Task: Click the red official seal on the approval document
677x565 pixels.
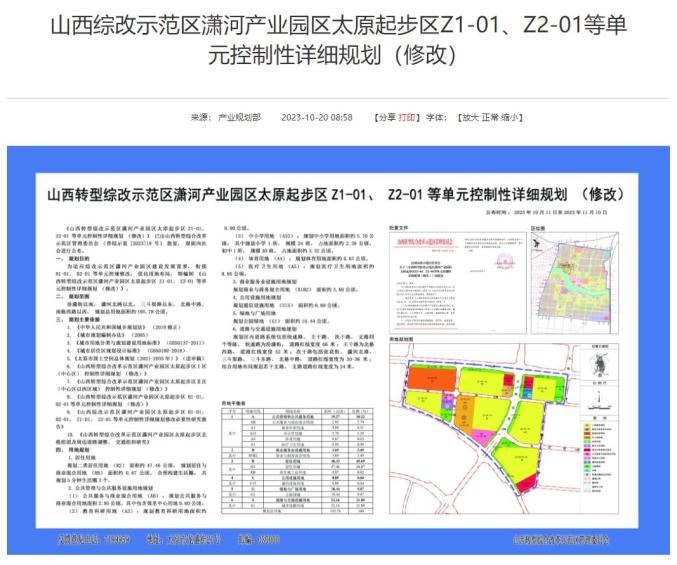Action: click(503, 261)
